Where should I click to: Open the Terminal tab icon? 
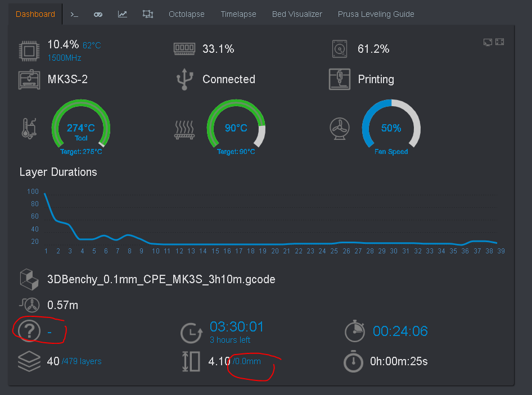click(74, 13)
